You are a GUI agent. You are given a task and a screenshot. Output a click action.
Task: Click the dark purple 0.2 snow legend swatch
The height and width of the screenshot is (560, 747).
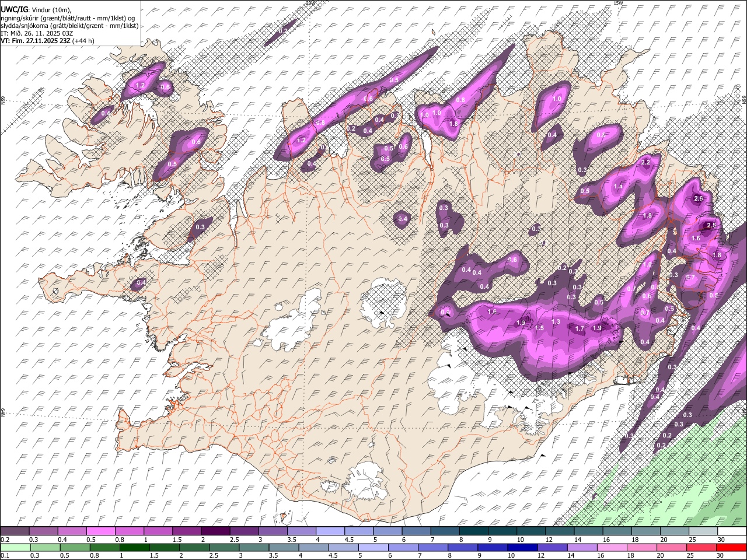[x=15, y=531]
